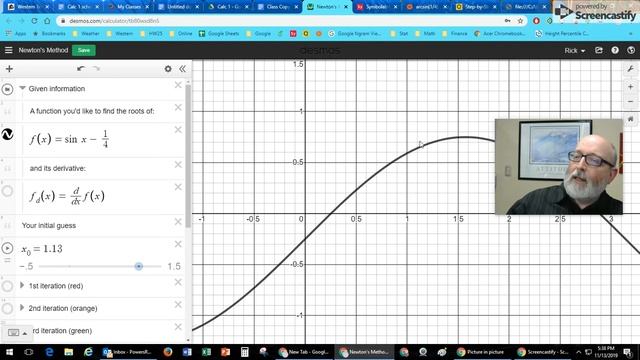
Task: Collapse the Given information folder
Action: pyautogui.click(x=22, y=88)
